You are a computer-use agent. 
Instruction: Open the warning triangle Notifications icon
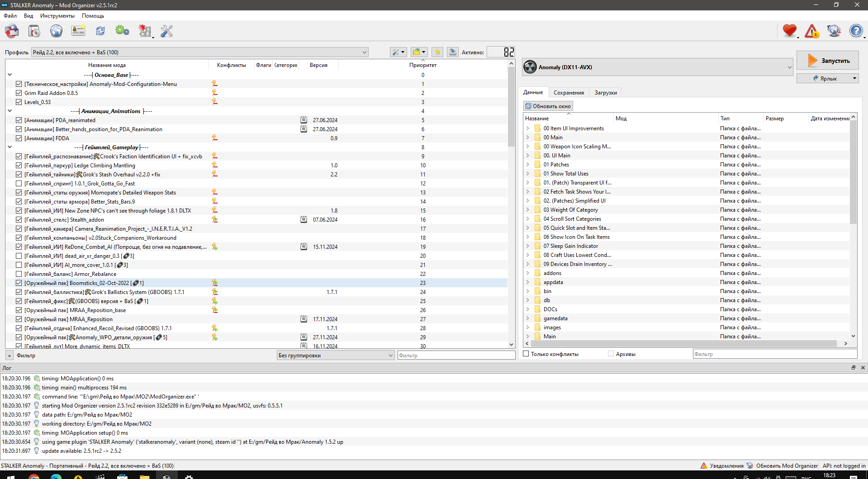click(812, 31)
